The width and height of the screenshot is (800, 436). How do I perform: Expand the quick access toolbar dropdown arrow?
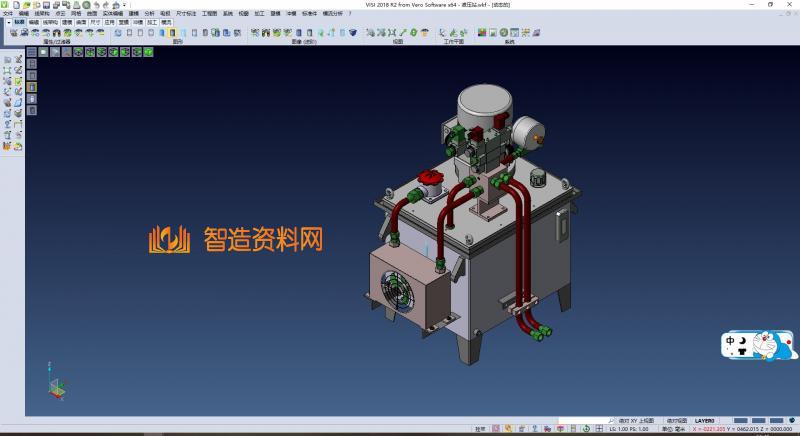tap(124, 5)
